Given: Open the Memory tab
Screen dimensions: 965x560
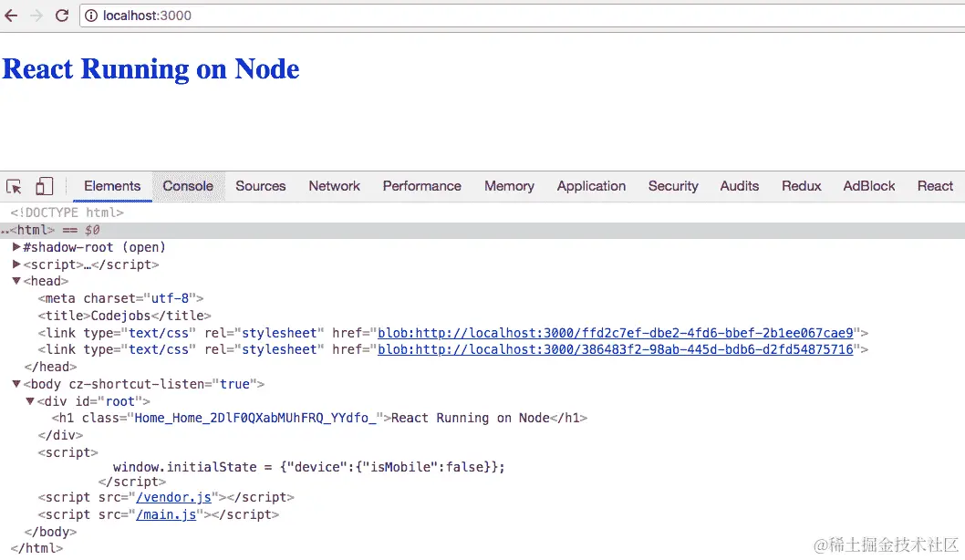Looking at the screenshot, I should (509, 186).
